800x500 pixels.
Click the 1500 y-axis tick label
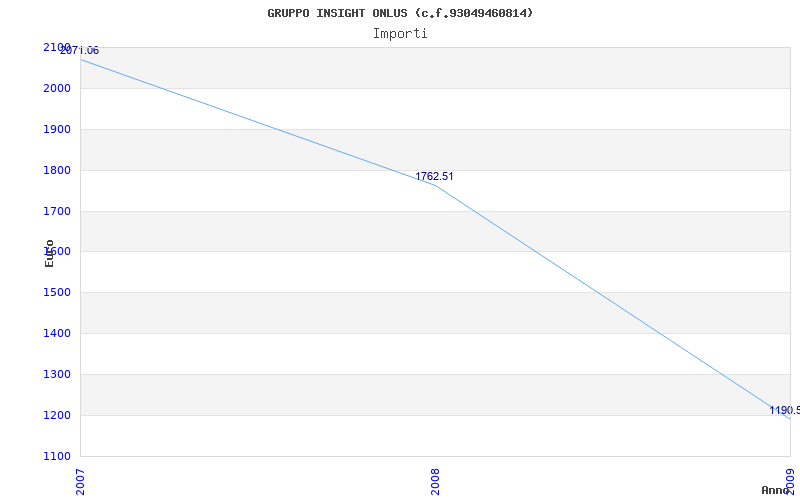tap(57, 292)
